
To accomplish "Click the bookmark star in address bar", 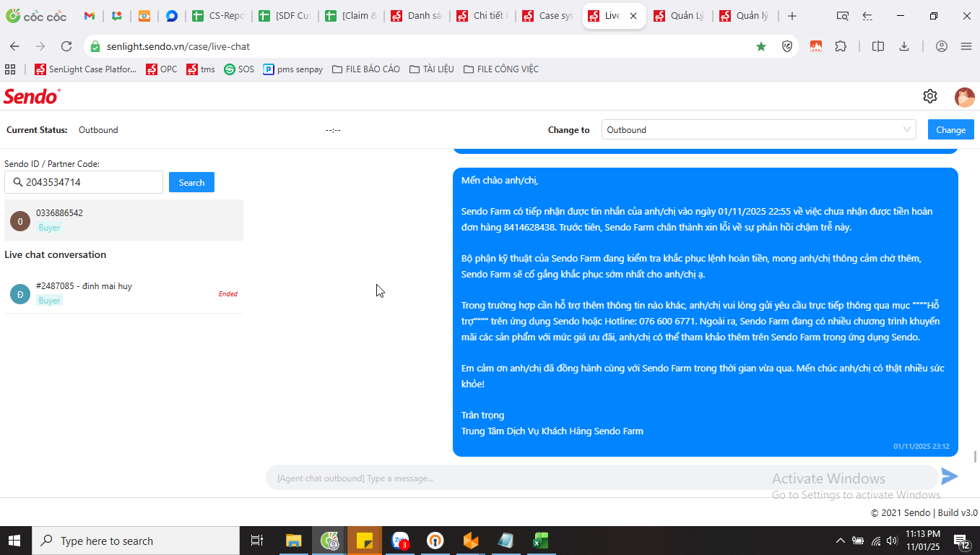I will click(x=761, y=46).
